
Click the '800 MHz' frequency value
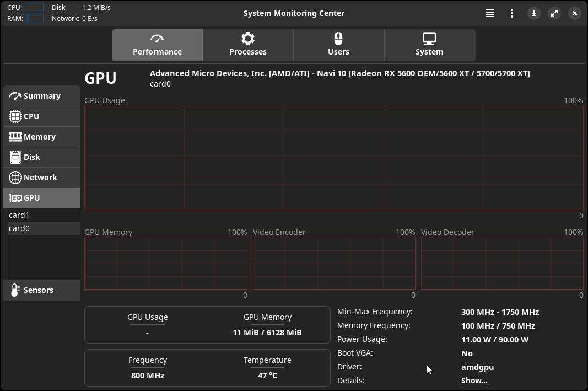[148, 376]
